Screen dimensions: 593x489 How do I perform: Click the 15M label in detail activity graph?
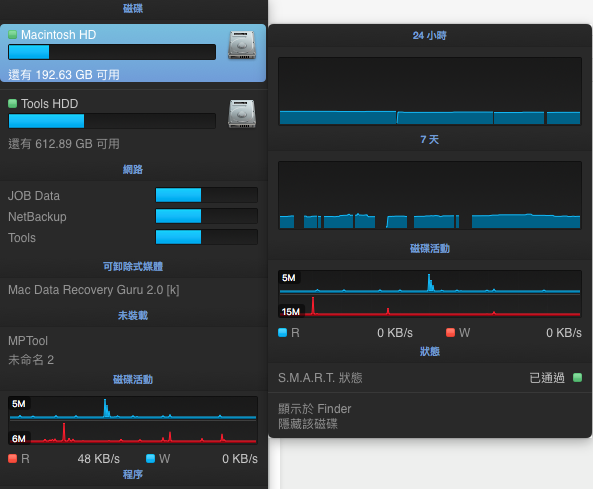290,312
